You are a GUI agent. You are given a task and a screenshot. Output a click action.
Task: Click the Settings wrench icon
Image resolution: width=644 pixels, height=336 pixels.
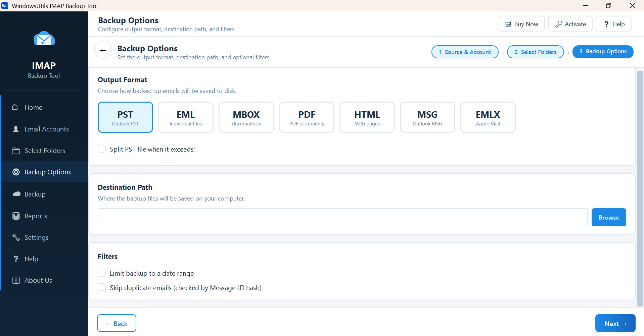pos(16,237)
